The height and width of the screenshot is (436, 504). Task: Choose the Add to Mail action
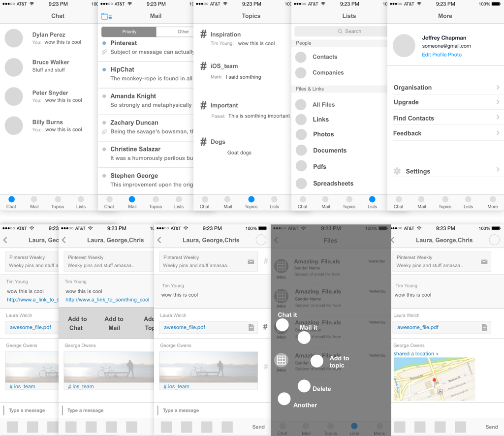(114, 323)
